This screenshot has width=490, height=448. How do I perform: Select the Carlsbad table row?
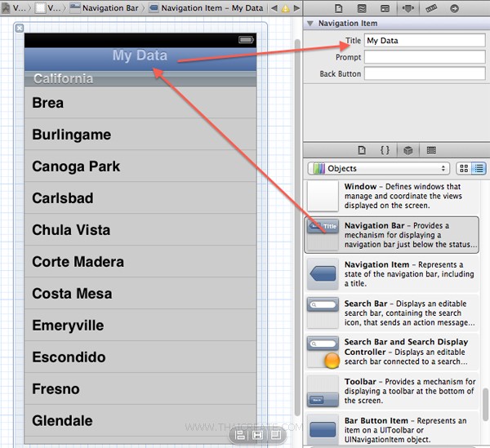[140, 198]
